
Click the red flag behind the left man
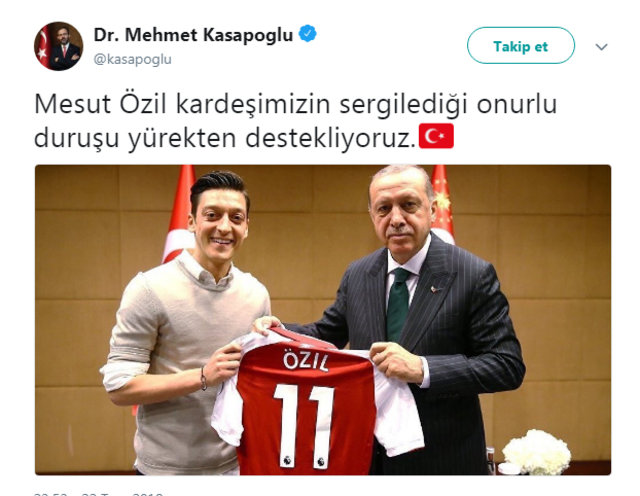[x=178, y=214]
